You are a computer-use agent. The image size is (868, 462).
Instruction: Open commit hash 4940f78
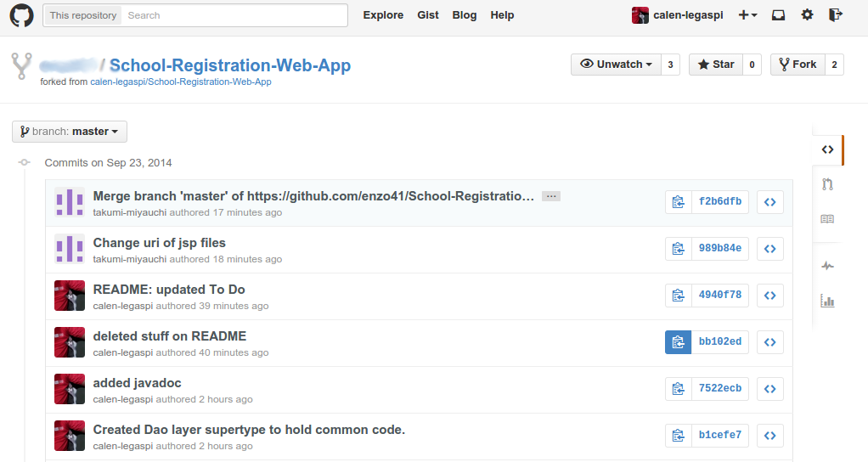(720, 295)
